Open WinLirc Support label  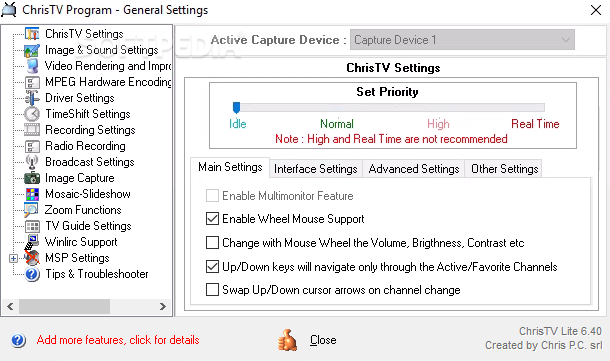[81, 242]
